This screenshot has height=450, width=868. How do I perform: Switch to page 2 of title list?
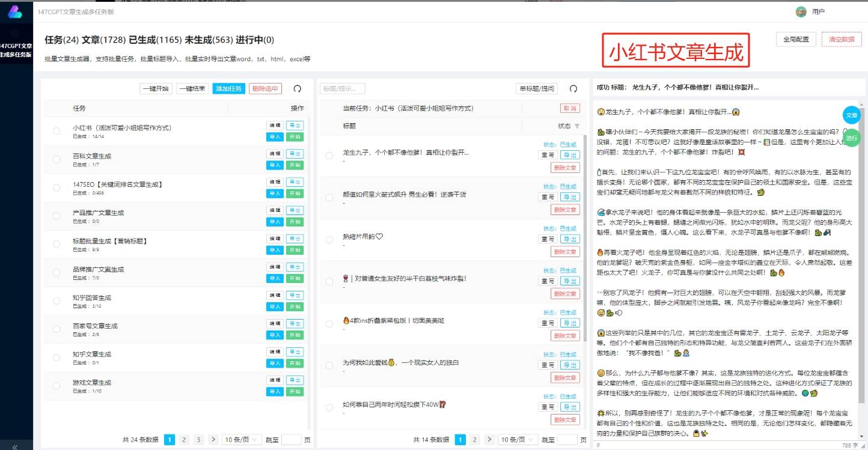pyautogui.click(x=475, y=440)
